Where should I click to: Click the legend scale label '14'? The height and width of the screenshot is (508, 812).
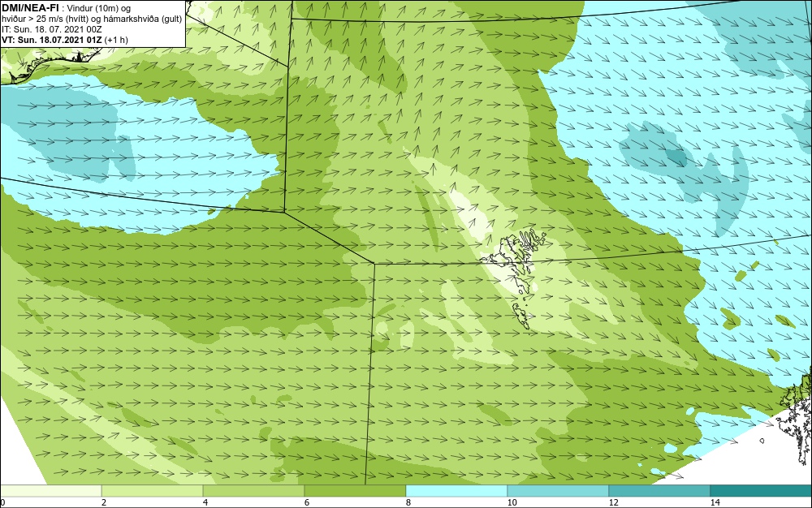[x=715, y=502]
